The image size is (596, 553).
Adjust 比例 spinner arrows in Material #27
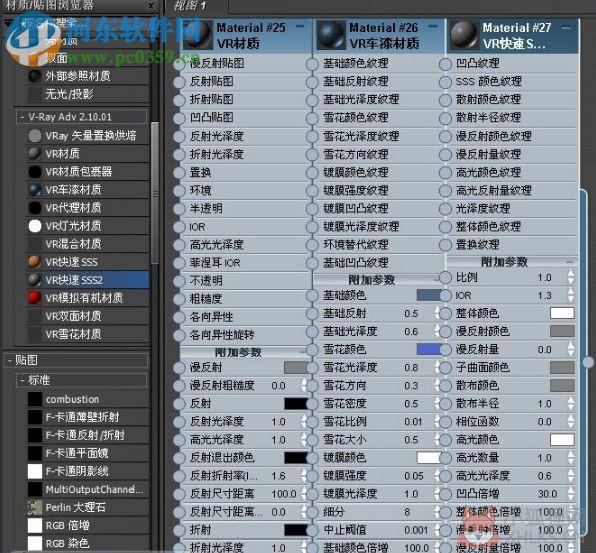pos(571,277)
